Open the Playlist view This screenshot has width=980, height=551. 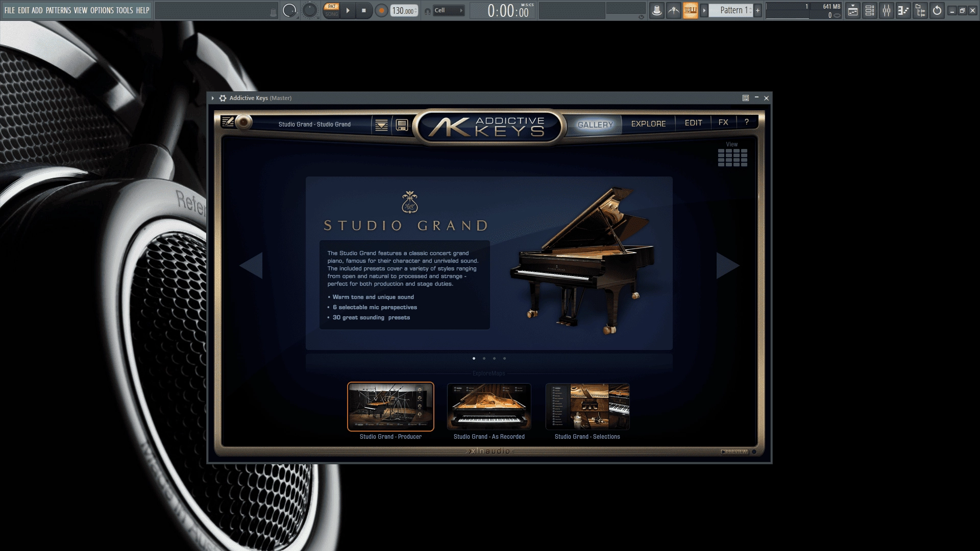(853, 10)
